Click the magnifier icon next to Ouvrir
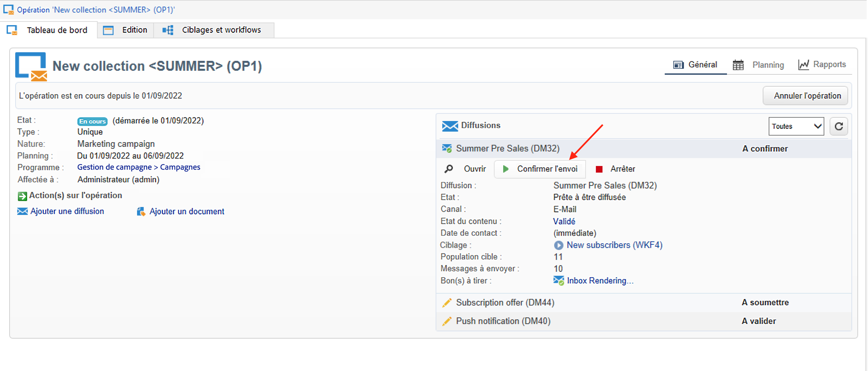 pyautogui.click(x=449, y=169)
